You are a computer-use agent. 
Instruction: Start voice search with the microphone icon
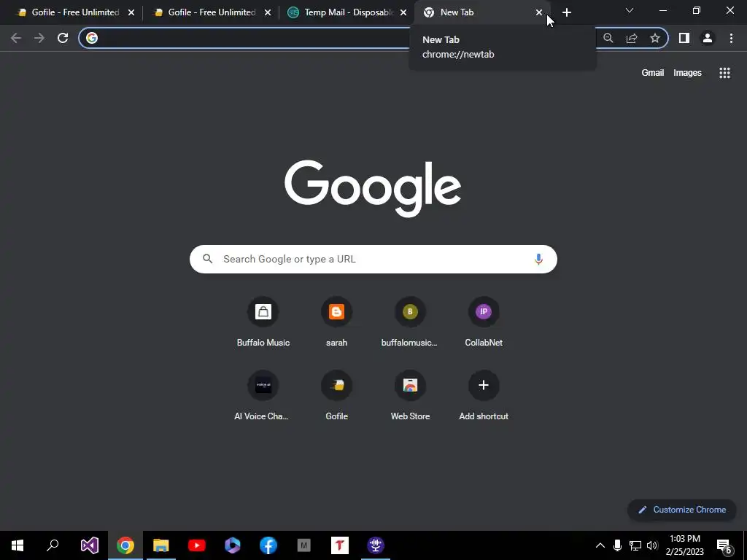point(538,259)
